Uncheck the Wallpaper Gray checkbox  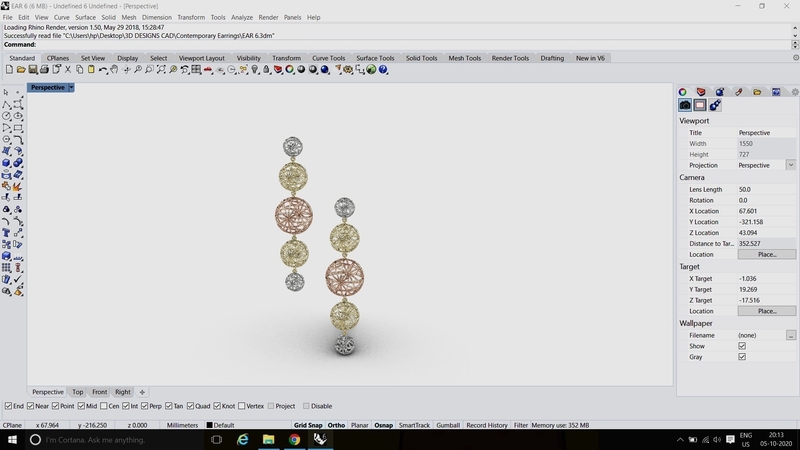point(742,357)
